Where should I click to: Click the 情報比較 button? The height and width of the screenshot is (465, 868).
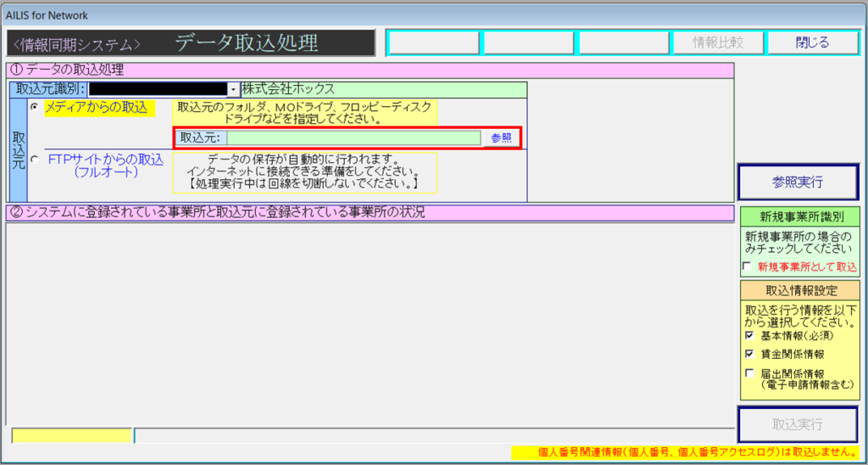pyautogui.click(x=717, y=42)
